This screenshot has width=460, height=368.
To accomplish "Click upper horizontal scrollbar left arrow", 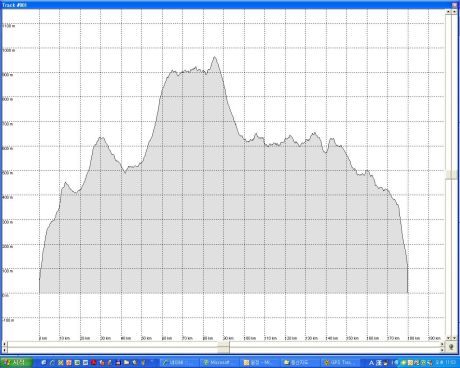I will (4, 344).
